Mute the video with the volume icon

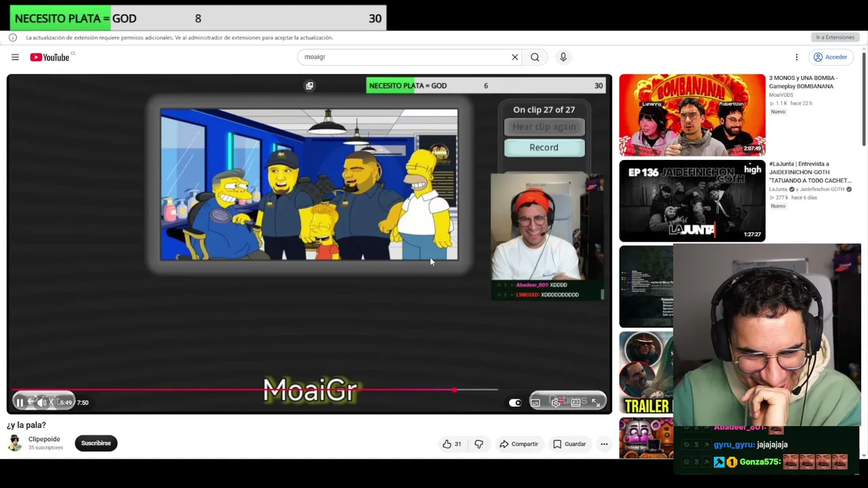42,403
